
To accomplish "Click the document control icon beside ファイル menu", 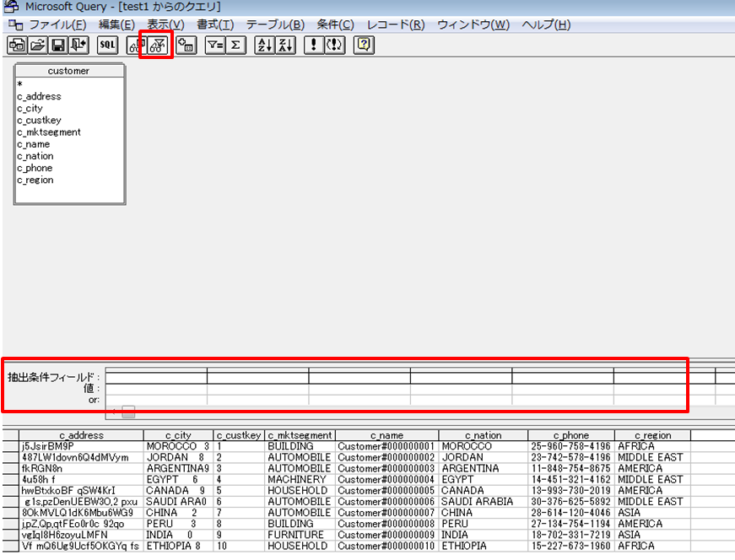I will pos(15,24).
